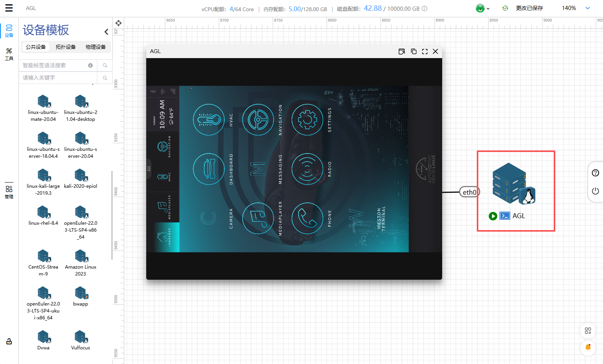Switch to 拓扑设备 tab
This screenshot has height=364, width=603.
(x=66, y=47)
